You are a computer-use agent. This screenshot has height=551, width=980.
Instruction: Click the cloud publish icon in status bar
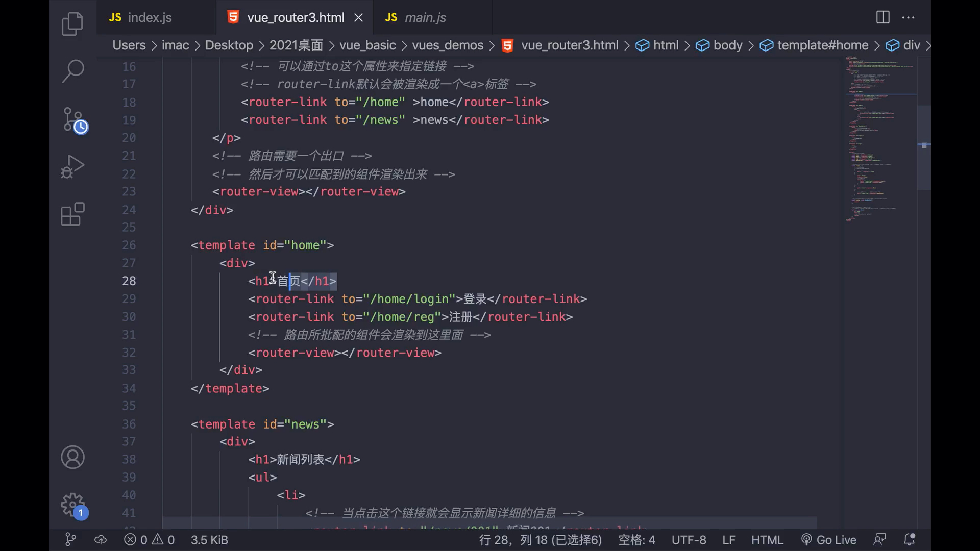coord(101,540)
